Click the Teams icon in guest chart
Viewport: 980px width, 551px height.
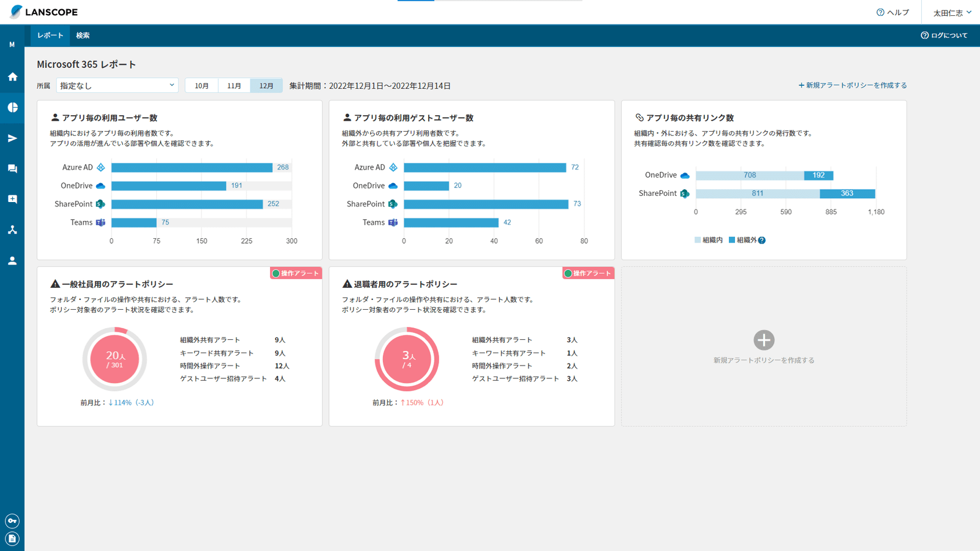393,222
